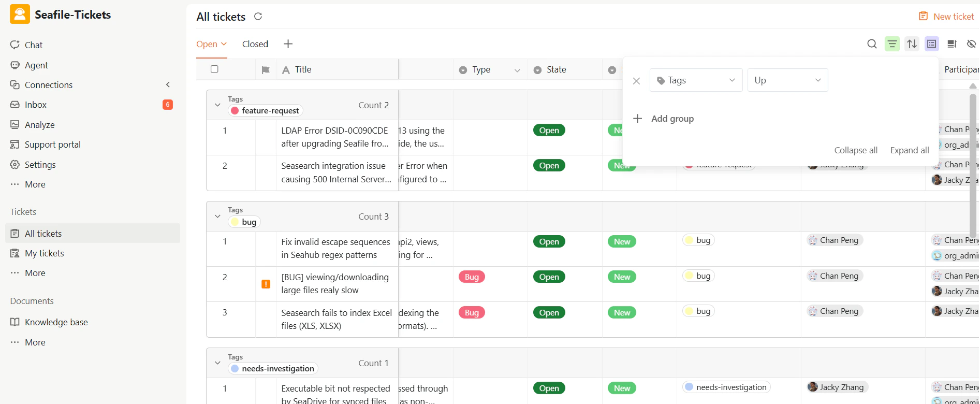Toggle the group-by tool
This screenshot has width=980, height=404.
pos(932,44)
